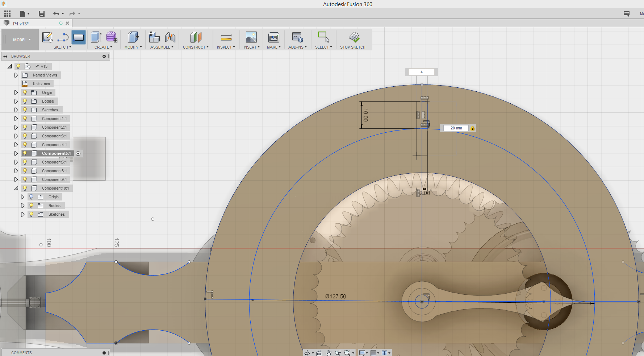The height and width of the screenshot is (356, 644).
Task: Open the Grid and Snaps dropdown
Action: (375, 353)
